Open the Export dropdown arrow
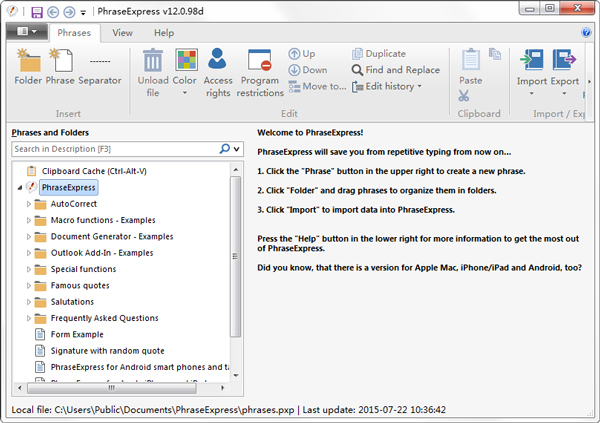600x423 pixels. coord(564,93)
